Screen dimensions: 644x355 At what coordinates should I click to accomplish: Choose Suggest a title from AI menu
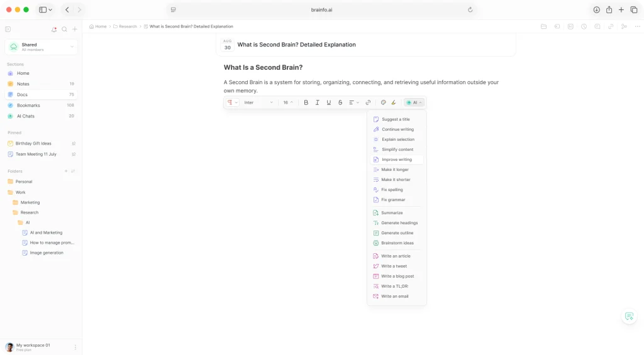[396, 119]
